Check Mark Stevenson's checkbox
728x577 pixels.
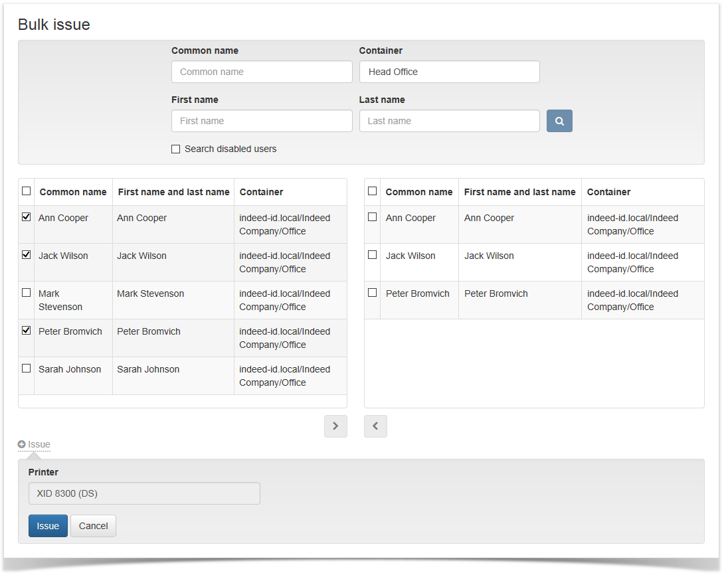click(26, 292)
